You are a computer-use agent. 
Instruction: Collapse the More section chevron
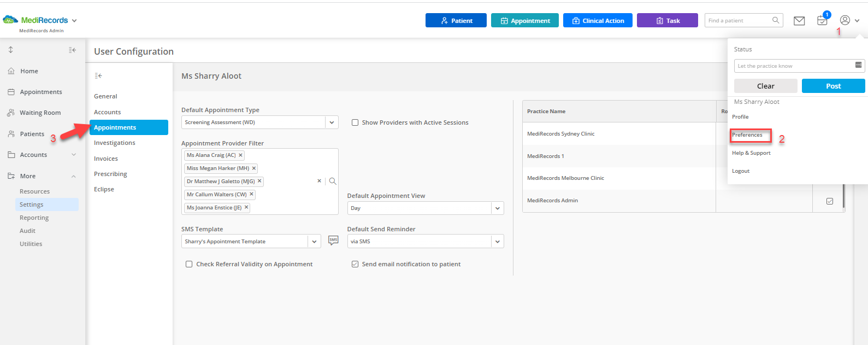tap(74, 176)
